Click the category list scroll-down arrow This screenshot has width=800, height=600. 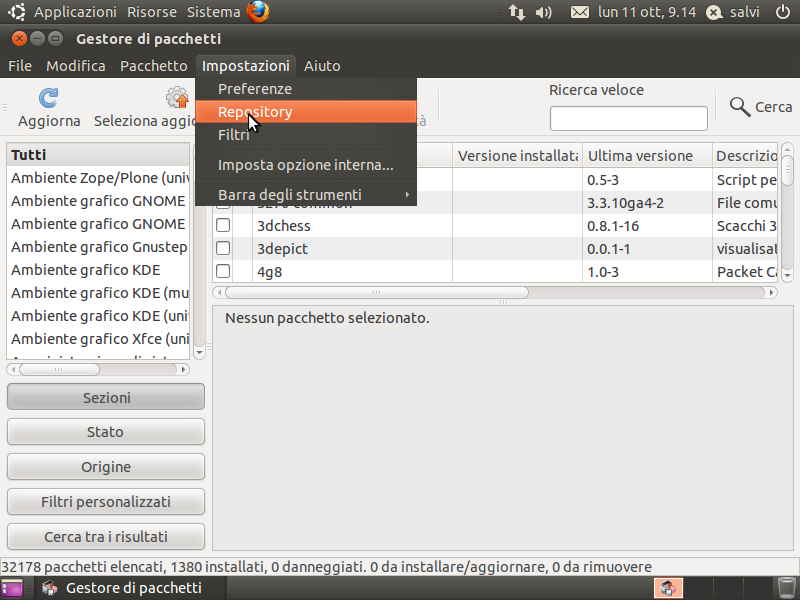[x=199, y=353]
